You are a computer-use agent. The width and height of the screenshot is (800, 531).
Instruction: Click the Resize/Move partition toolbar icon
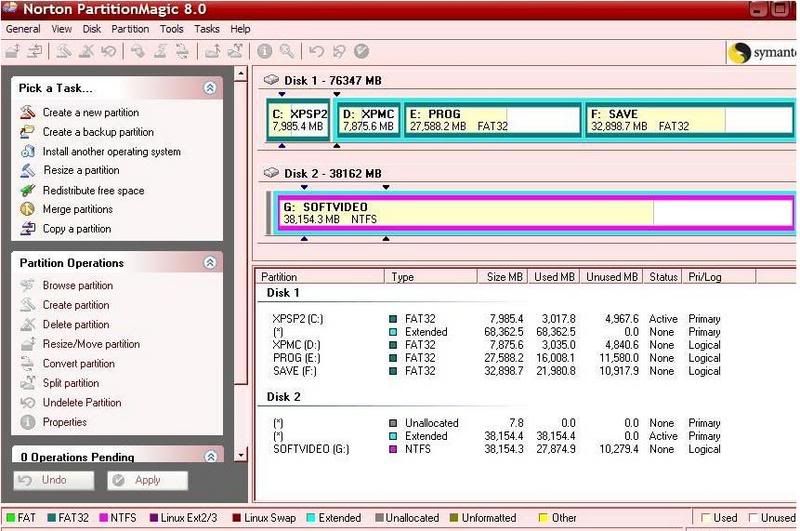pos(13,51)
